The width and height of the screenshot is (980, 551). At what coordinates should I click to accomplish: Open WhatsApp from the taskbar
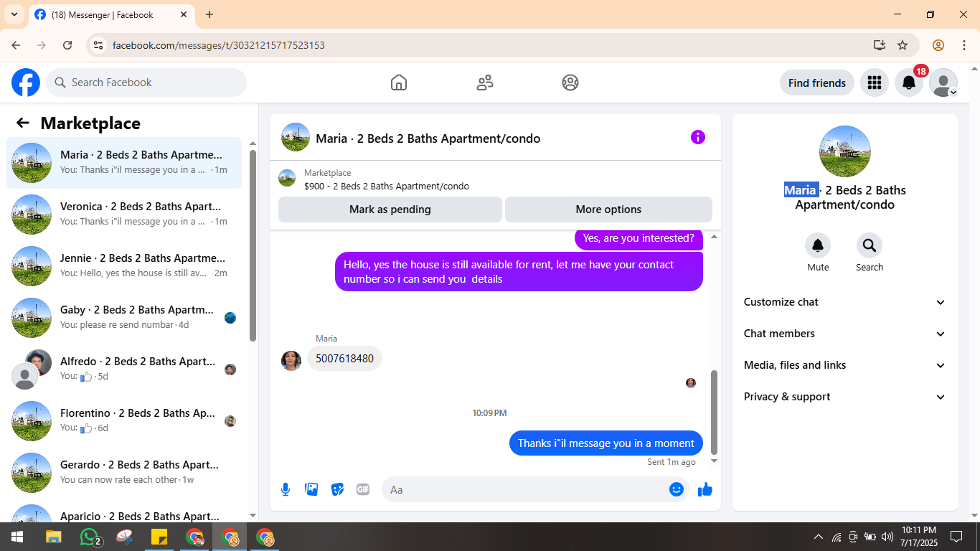tap(89, 537)
